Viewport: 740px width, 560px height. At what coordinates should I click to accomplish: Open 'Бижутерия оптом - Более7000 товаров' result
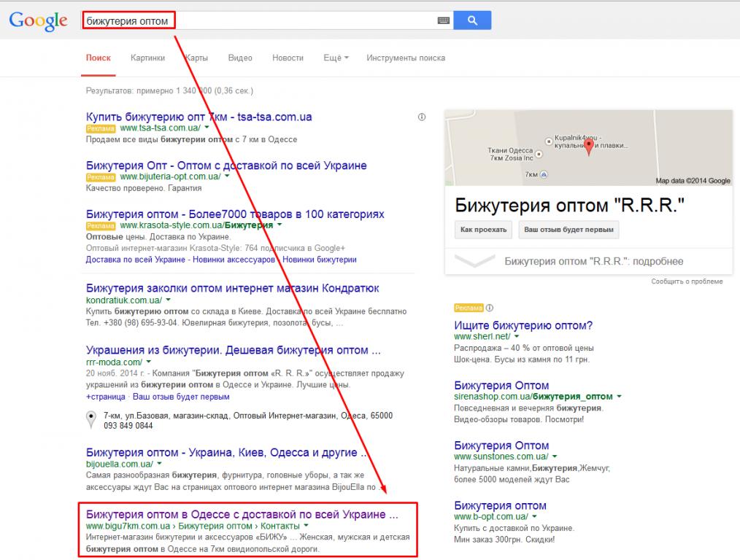[235, 214]
